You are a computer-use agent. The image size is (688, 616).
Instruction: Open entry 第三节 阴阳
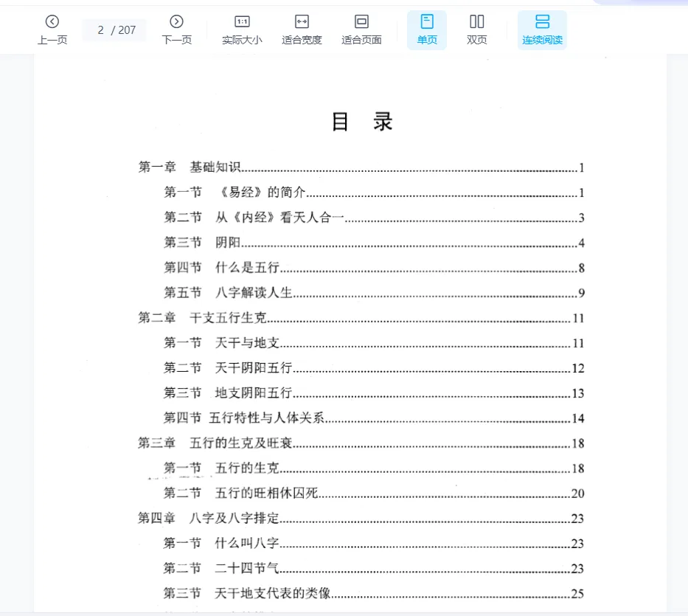pyautogui.click(x=374, y=243)
